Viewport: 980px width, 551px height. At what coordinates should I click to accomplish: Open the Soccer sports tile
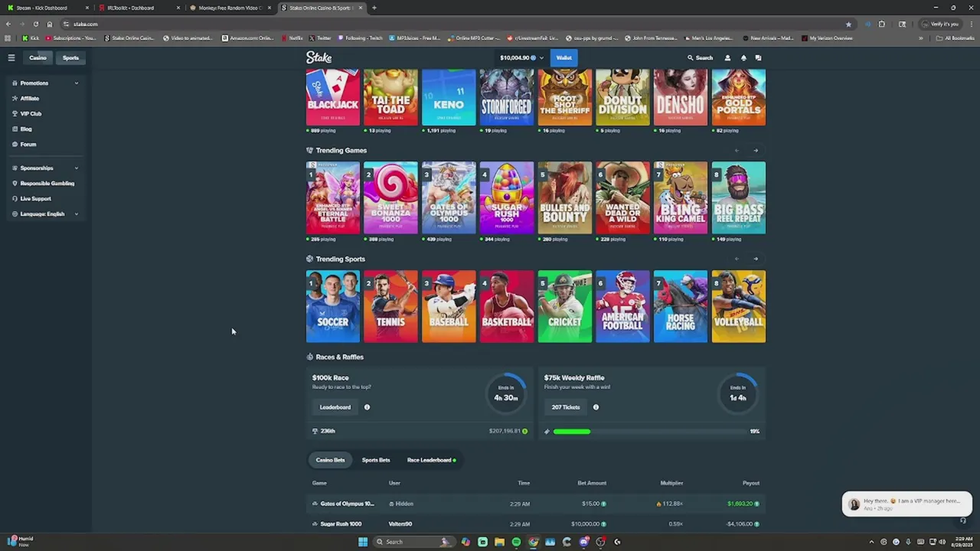[333, 306]
